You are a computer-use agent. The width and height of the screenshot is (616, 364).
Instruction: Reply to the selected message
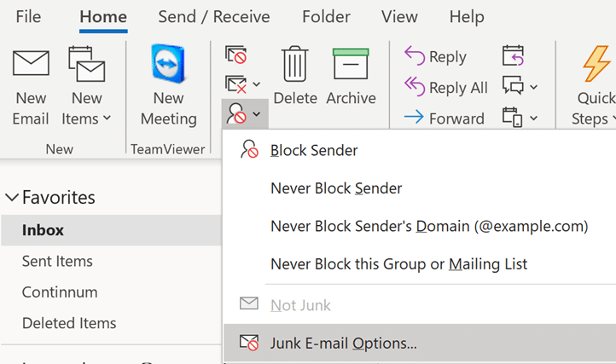pos(435,57)
